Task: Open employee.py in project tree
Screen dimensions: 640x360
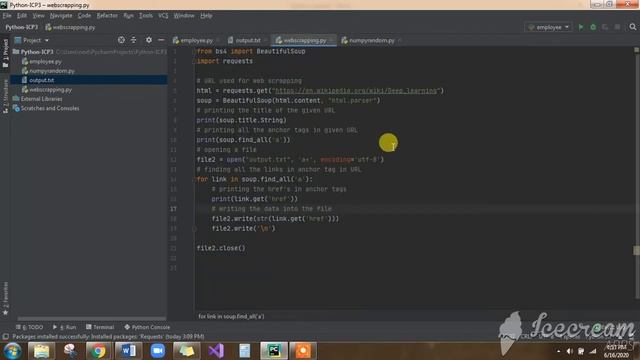Action: pyautogui.click(x=45, y=61)
